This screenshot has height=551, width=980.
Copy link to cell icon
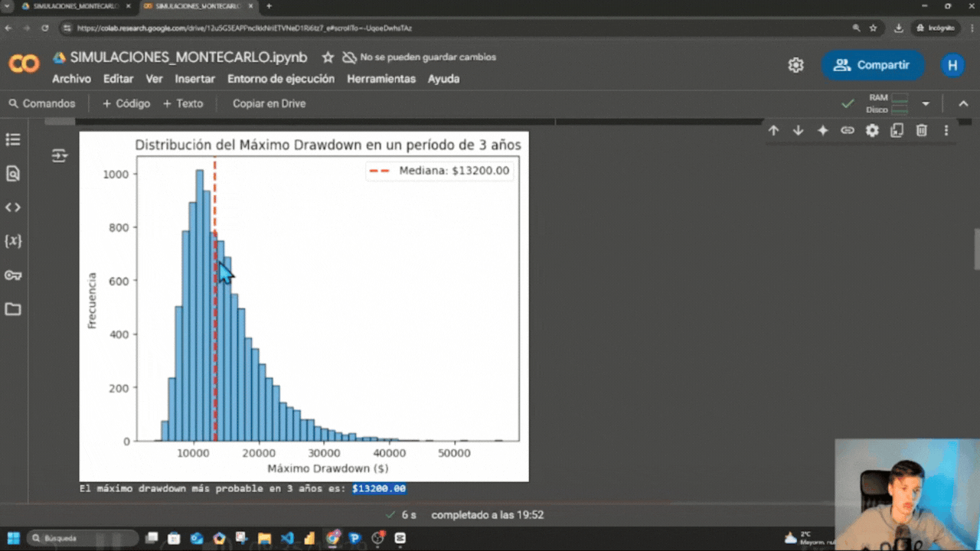point(848,131)
